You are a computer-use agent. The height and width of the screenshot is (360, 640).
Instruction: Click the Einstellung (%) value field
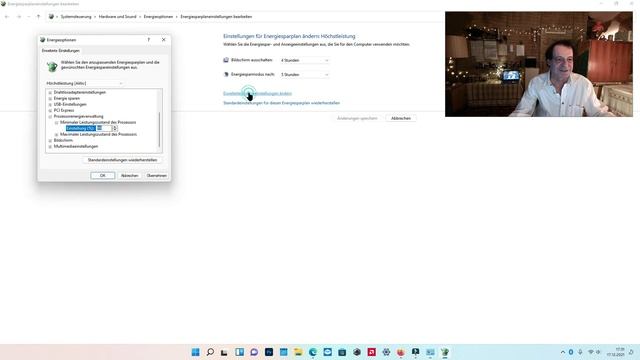pos(104,128)
